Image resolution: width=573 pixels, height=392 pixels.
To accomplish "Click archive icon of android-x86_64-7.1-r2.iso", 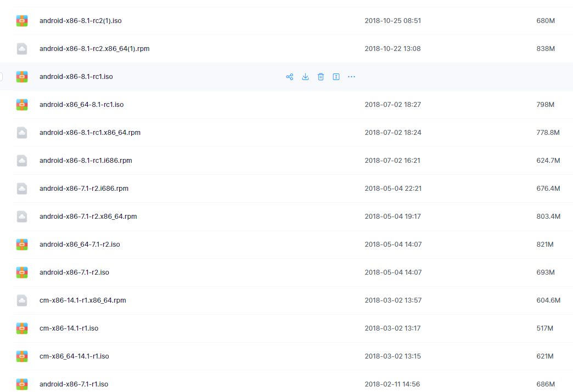I will pos(22,245).
